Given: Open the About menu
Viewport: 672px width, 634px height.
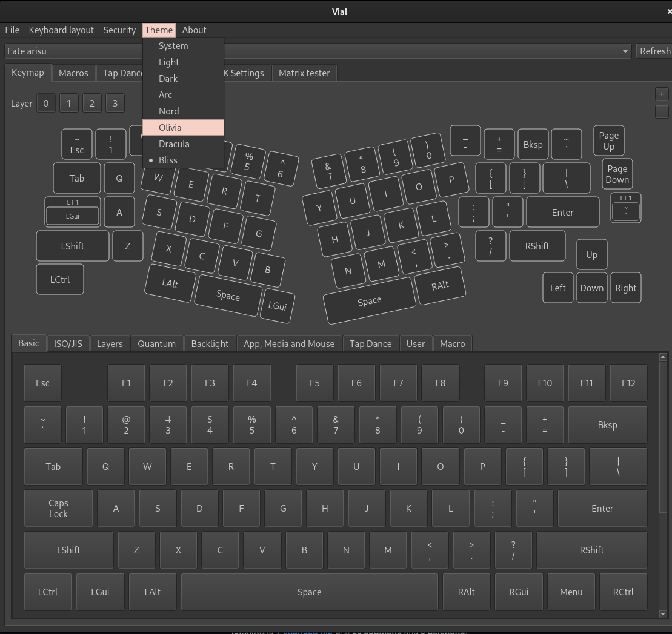Looking at the screenshot, I should click(x=194, y=30).
